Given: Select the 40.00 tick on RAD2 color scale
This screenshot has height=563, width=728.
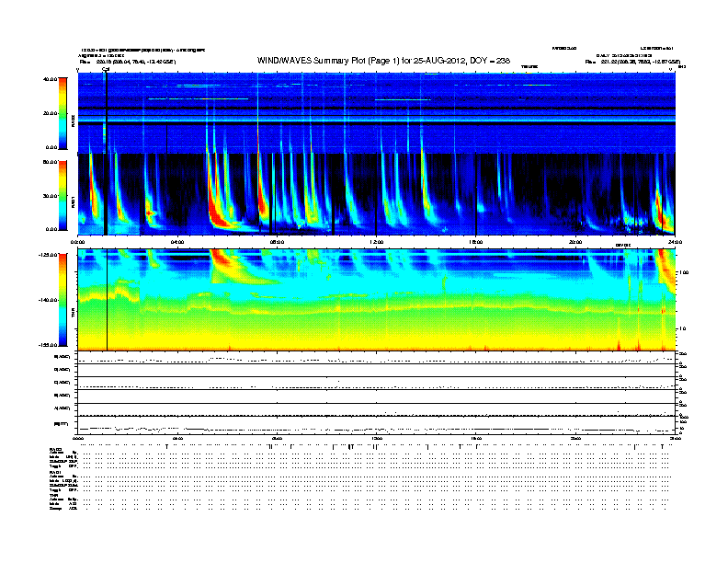Looking at the screenshot, I should [x=50, y=79].
